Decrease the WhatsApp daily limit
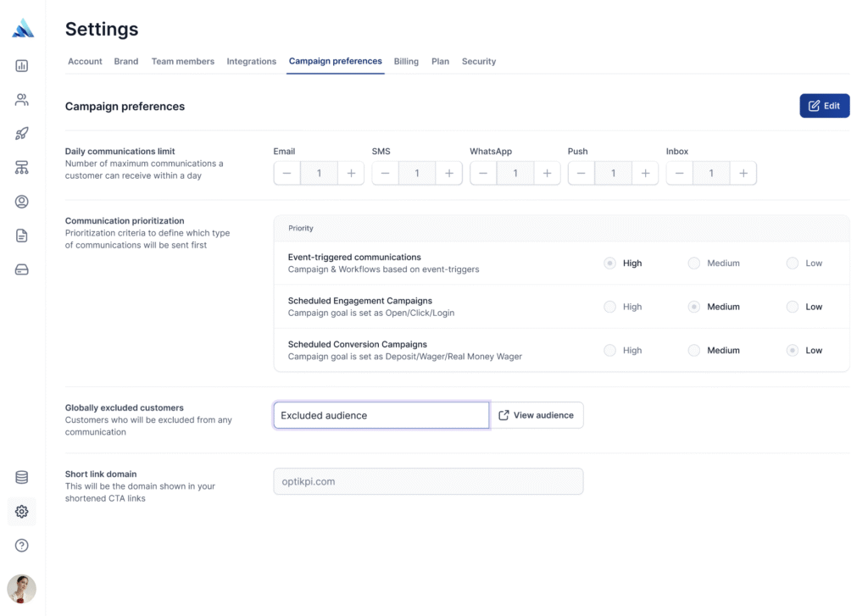The width and height of the screenshot is (868, 616). 483,173
